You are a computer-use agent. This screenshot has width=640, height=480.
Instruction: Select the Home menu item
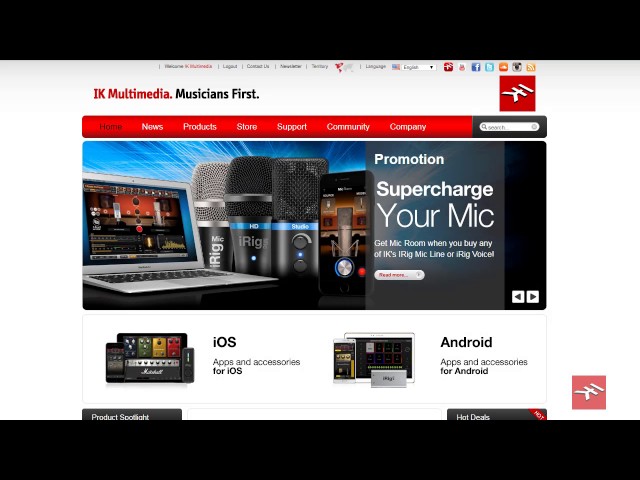coord(111,127)
